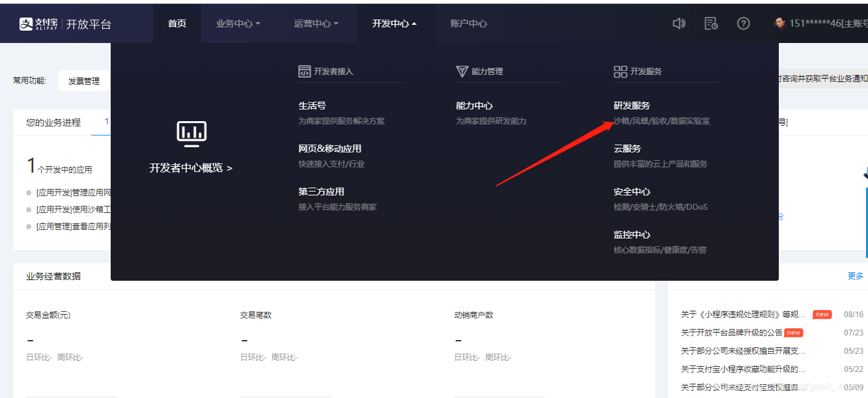Click 交易金额(元) metric label
This screenshot has width=868, height=398.
(x=48, y=315)
